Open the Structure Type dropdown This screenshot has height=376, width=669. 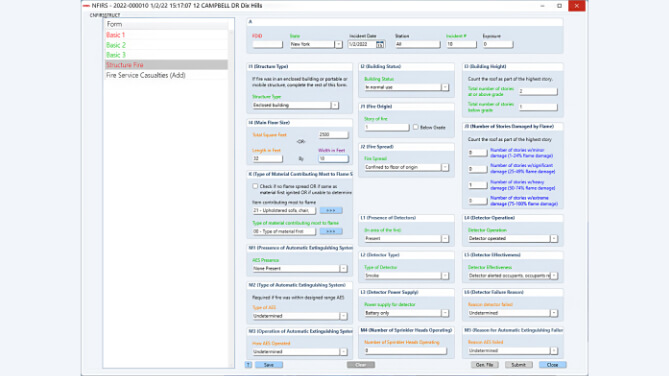[x=335, y=105]
